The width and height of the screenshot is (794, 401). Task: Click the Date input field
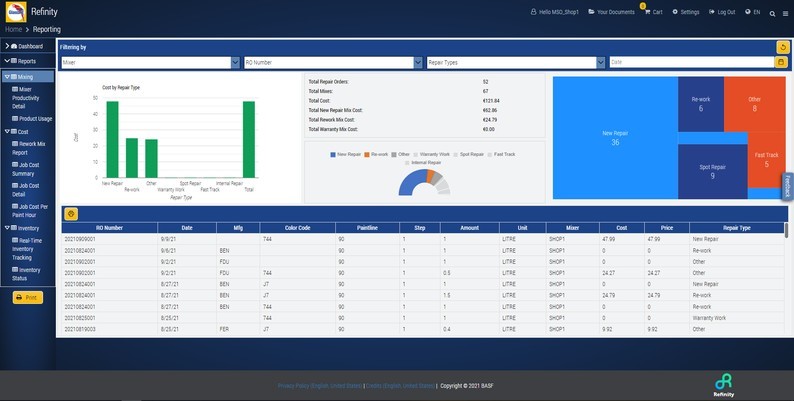[x=692, y=62]
